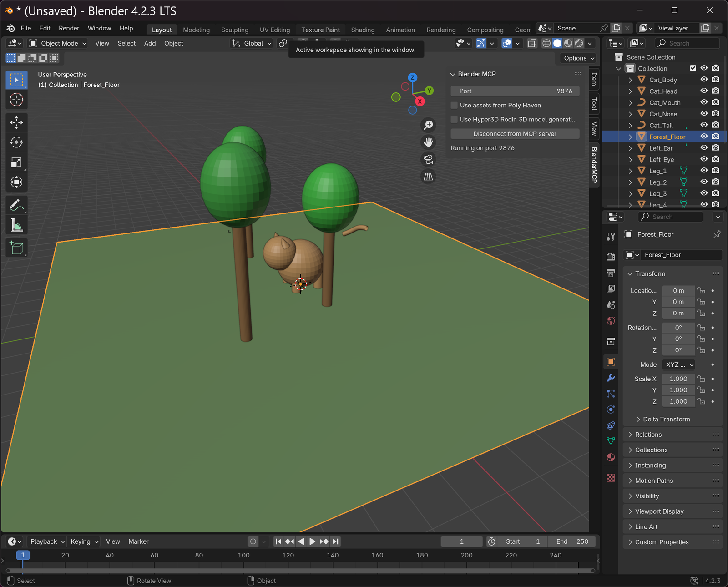Screen dimensions: 728x587
Task: Switch to wireframe viewport shading
Action: point(546,43)
